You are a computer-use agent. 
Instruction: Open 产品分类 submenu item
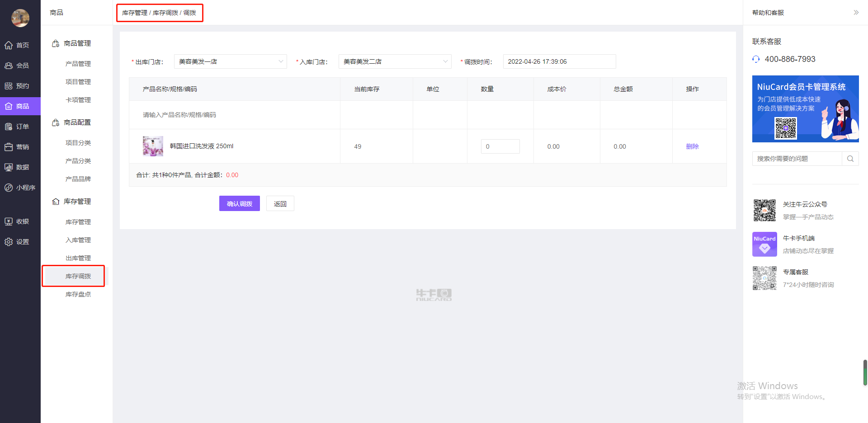click(x=78, y=161)
